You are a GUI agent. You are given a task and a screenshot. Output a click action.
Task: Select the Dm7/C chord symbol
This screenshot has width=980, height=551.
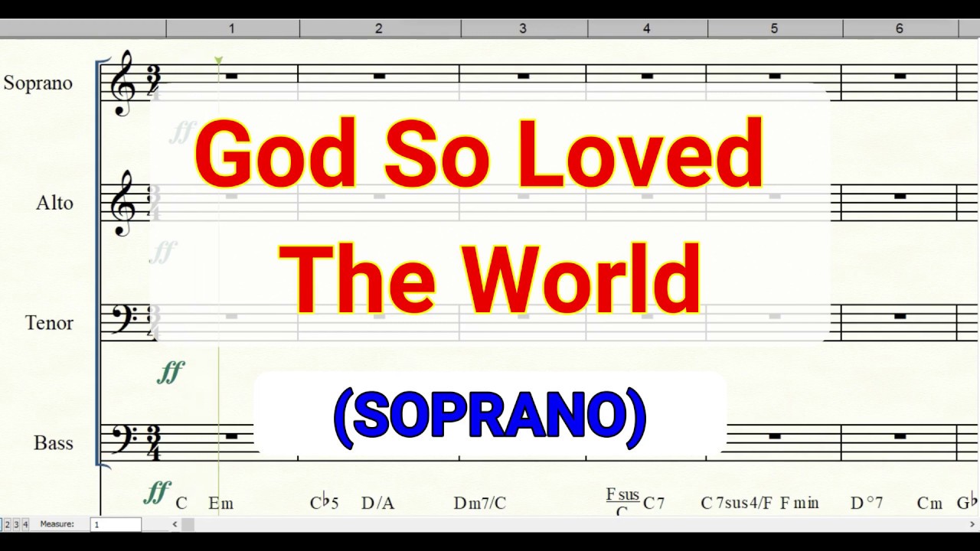(480, 504)
